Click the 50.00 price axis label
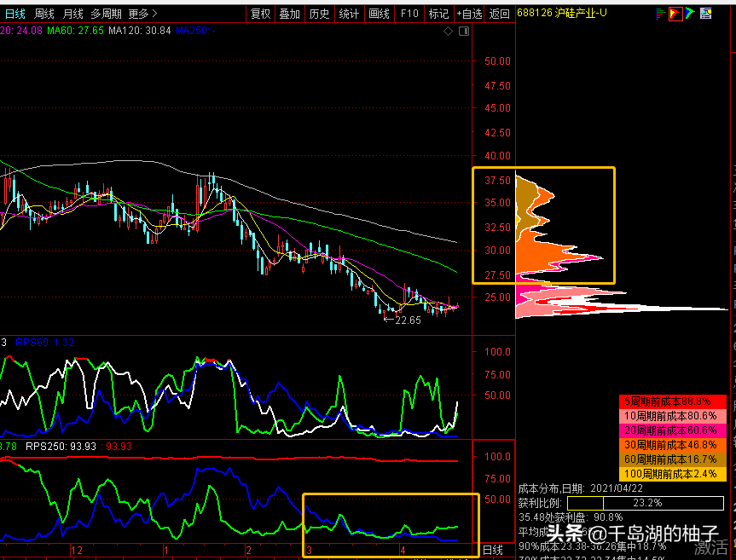The width and height of the screenshot is (736, 560). point(497,61)
